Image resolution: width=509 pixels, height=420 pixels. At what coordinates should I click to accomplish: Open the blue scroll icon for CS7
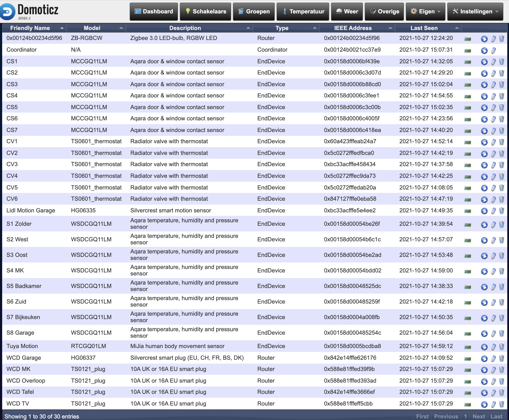point(484,131)
